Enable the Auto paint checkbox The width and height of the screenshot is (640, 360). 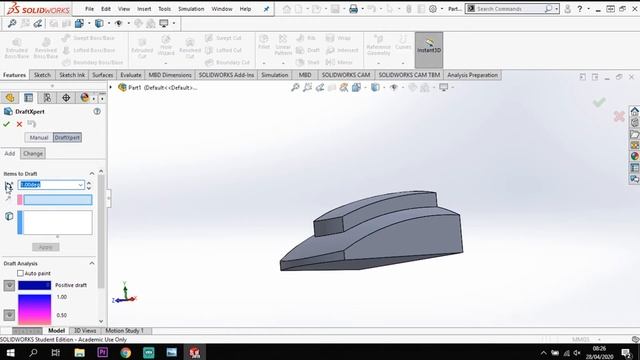coord(20,273)
